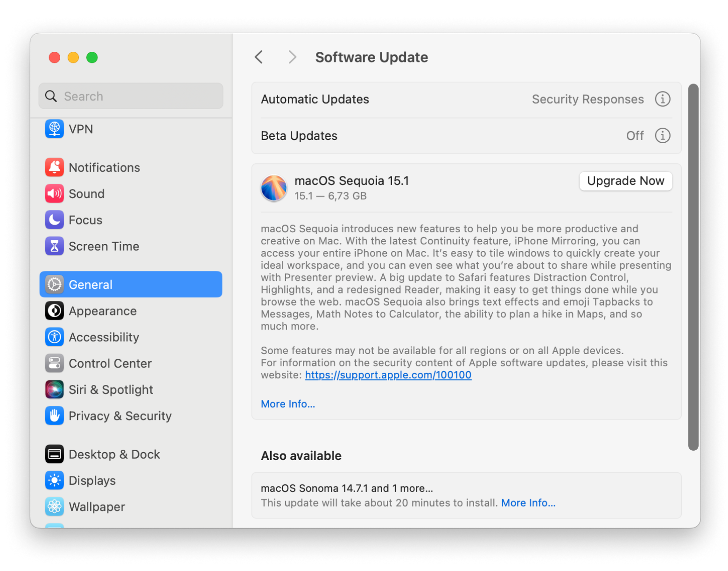Open Privacy & Security settings
This screenshot has height=571, width=728.
click(131, 415)
